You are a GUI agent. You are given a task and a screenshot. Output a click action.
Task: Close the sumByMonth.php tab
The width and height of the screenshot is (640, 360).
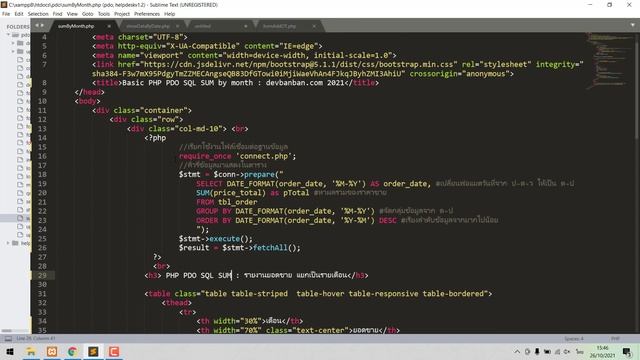(x=109, y=26)
